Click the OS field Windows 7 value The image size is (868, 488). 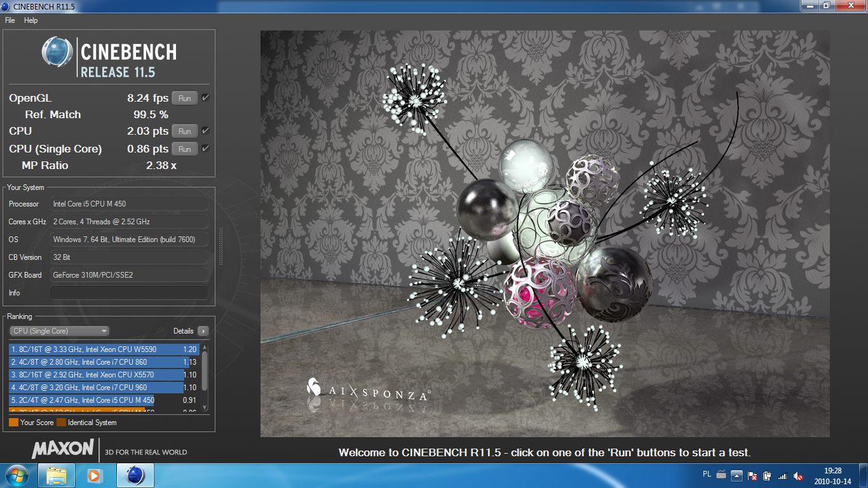[129, 240]
